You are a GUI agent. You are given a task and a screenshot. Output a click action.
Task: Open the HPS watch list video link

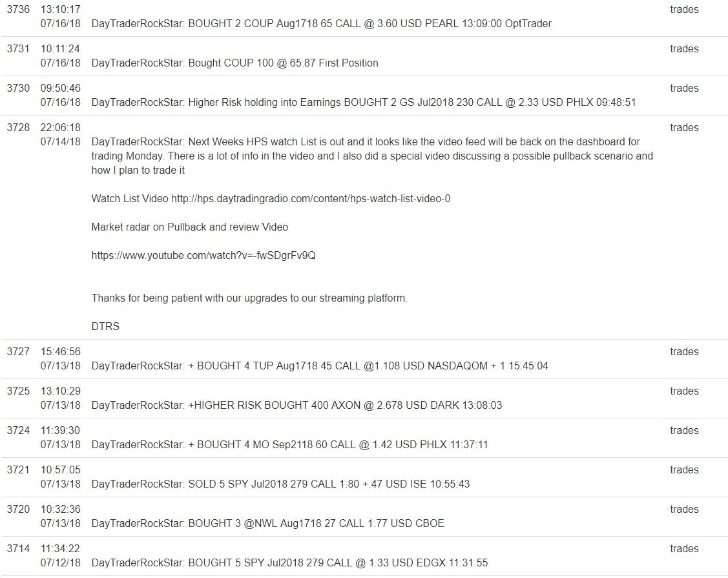(311, 199)
